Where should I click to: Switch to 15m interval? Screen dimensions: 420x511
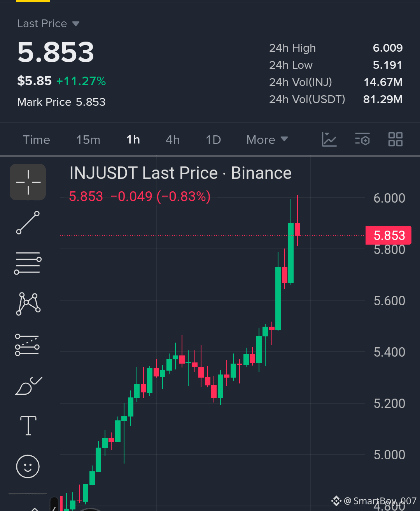88,140
